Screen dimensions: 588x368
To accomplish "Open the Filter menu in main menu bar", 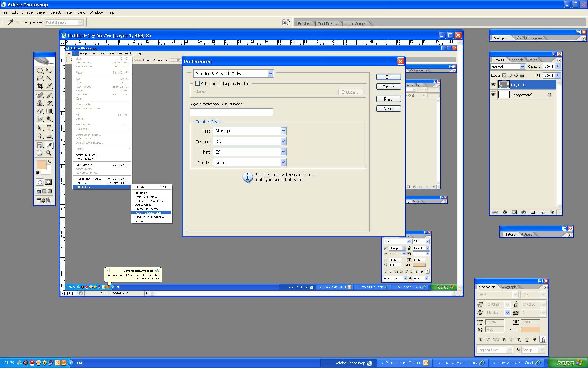I will tap(69, 12).
